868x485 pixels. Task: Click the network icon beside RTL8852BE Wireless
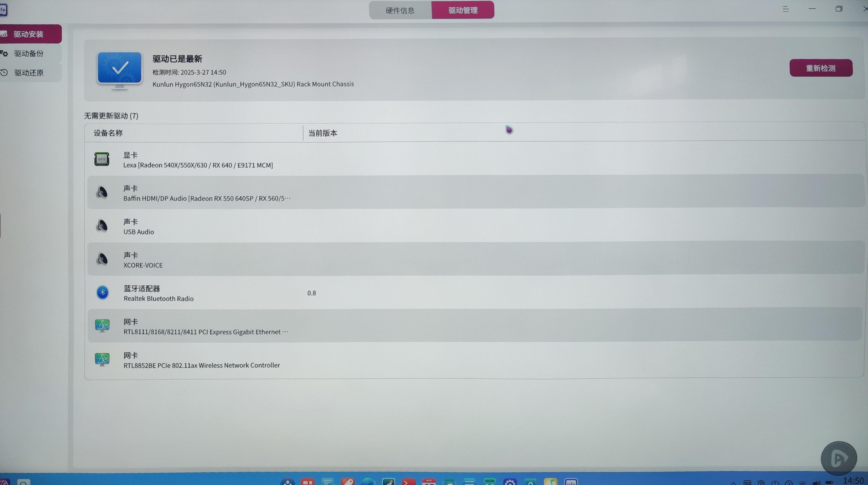click(102, 359)
